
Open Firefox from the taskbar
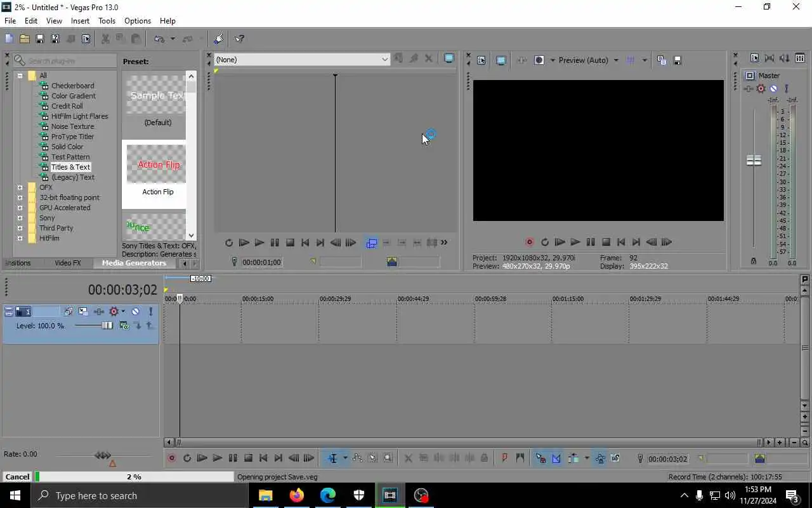point(297,495)
